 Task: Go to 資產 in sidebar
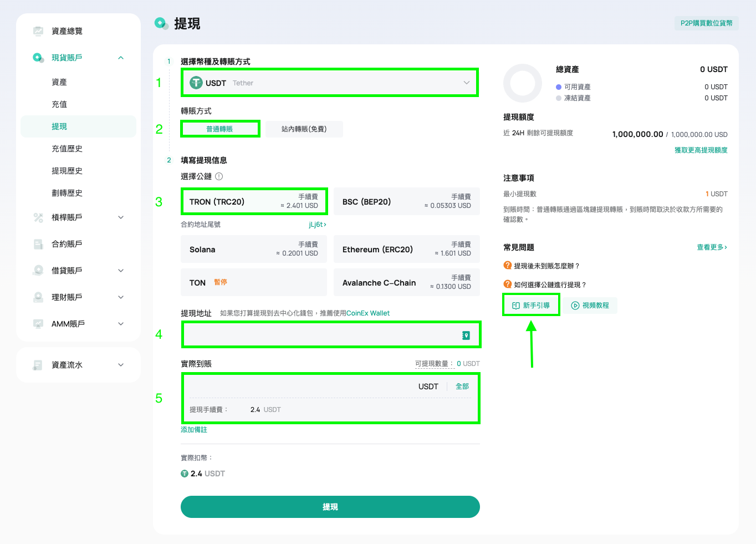(59, 82)
